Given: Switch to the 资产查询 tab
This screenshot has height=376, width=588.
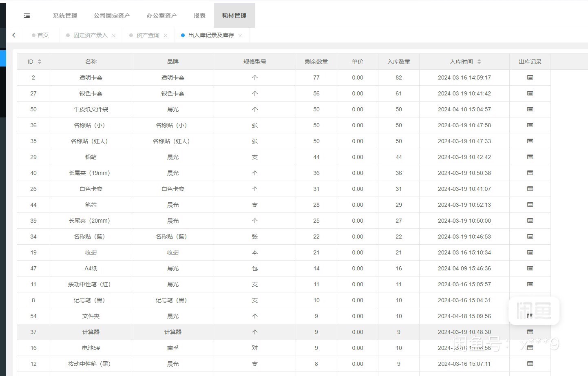Looking at the screenshot, I should point(148,35).
